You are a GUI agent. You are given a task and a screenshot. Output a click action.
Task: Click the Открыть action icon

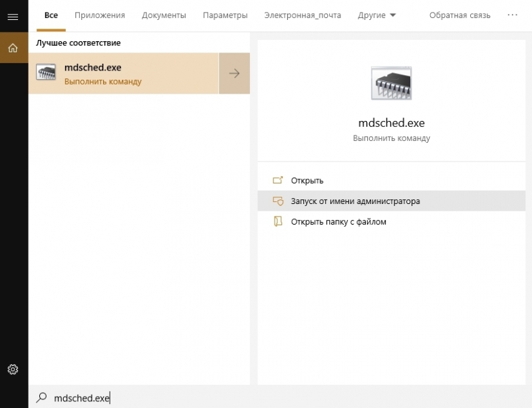click(278, 180)
